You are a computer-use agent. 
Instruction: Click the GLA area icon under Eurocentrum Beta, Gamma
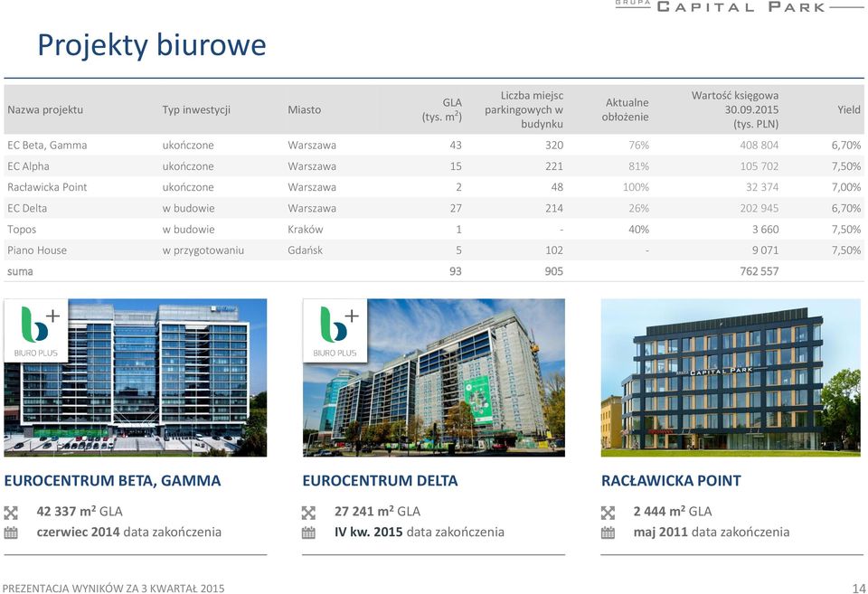click(11, 513)
